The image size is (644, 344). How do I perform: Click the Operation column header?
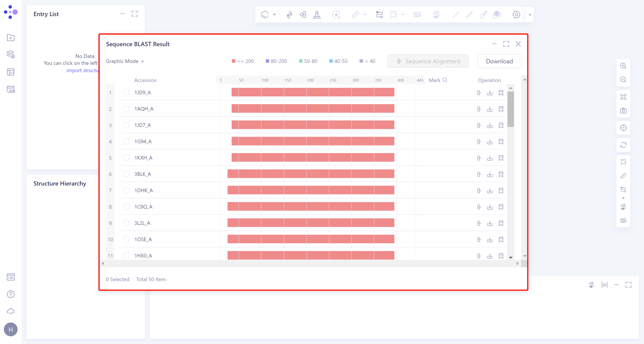click(489, 80)
